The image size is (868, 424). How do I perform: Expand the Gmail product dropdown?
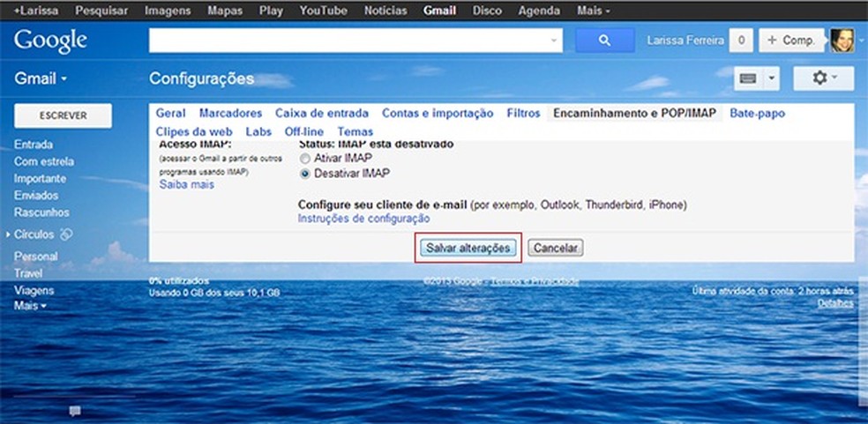pos(41,78)
